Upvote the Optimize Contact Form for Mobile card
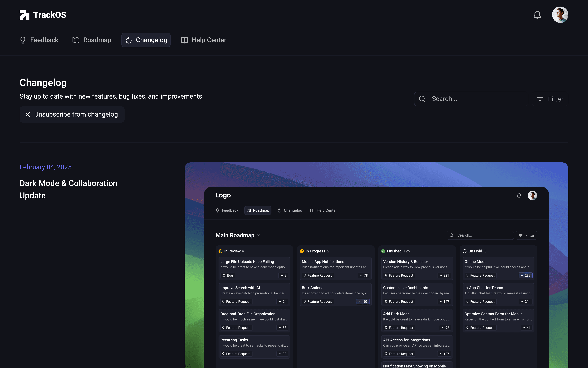 click(527, 328)
